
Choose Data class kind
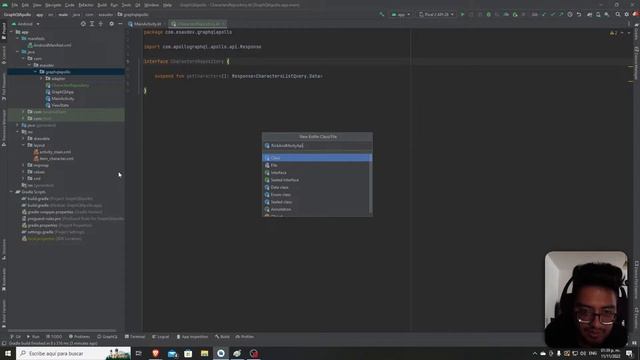(x=317, y=187)
